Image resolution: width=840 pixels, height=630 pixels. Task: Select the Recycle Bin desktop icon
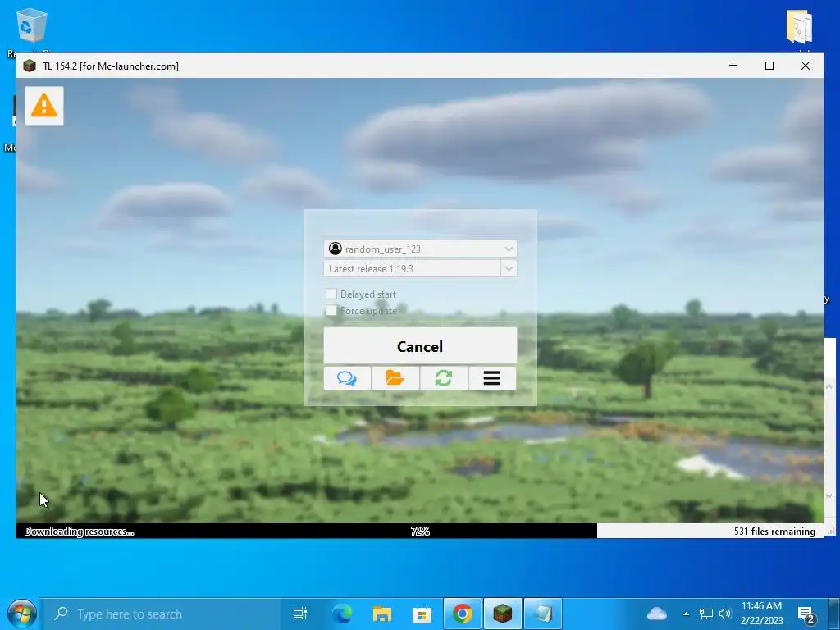pos(32,25)
